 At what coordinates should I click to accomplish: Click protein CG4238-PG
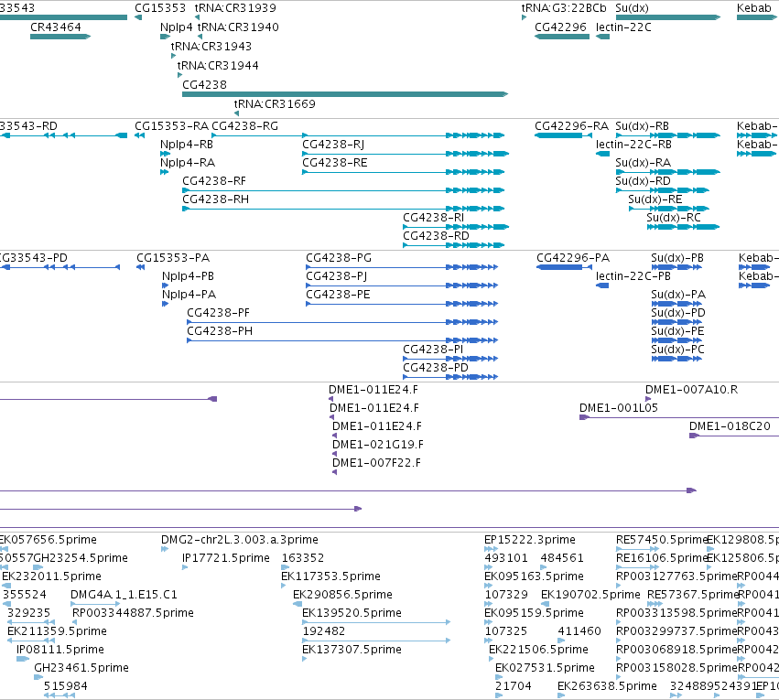(x=339, y=258)
